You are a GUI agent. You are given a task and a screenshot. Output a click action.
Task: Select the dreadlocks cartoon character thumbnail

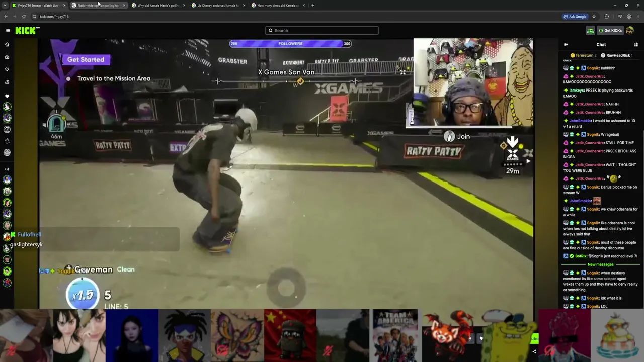pyautogui.click(x=185, y=335)
